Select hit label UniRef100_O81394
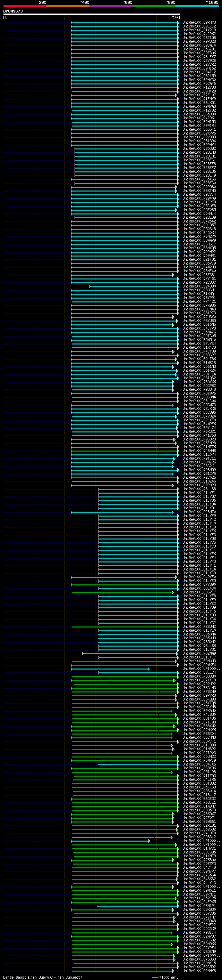 (199, 141)
